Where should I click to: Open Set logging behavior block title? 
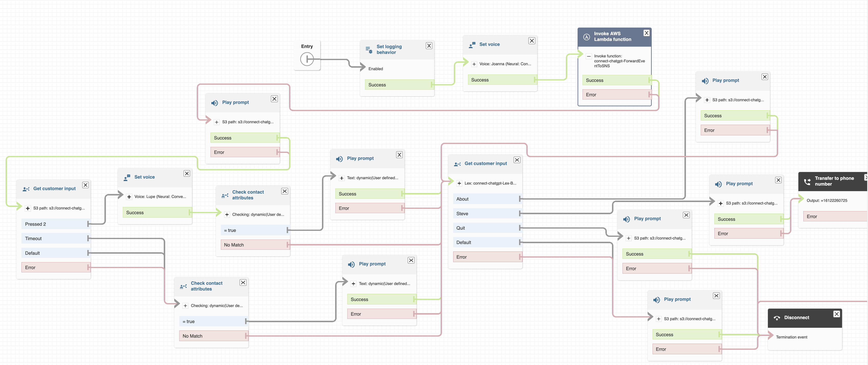pyautogui.click(x=389, y=50)
